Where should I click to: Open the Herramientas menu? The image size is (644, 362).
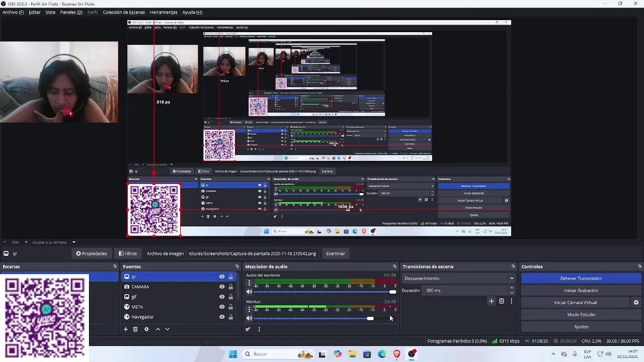[x=164, y=12]
